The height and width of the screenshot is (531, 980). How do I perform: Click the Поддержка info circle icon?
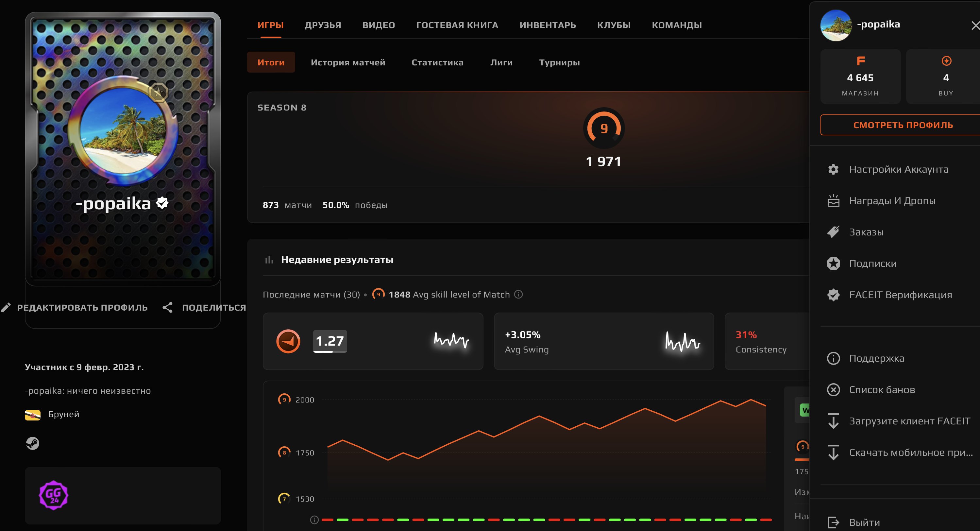click(833, 358)
